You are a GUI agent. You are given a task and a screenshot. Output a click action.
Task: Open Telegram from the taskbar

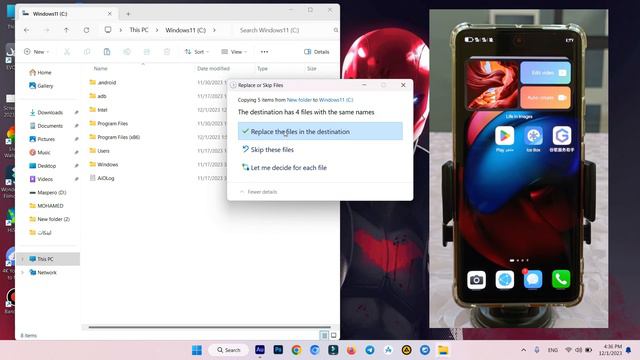click(370, 350)
